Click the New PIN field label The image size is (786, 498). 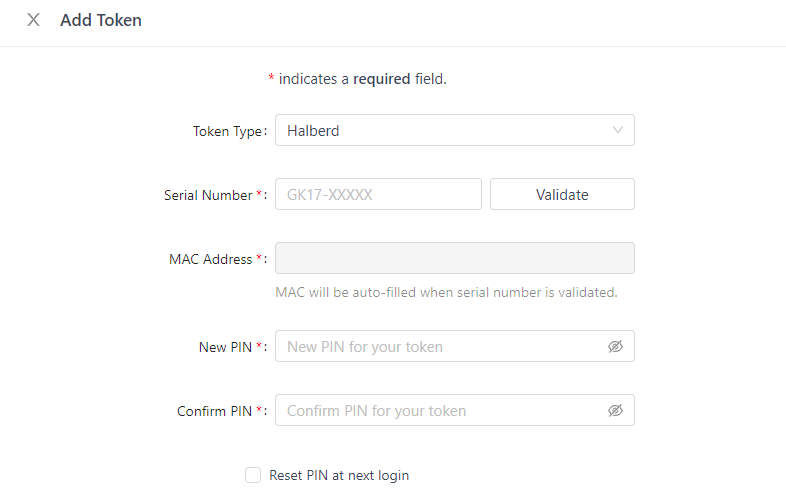pyautogui.click(x=226, y=347)
